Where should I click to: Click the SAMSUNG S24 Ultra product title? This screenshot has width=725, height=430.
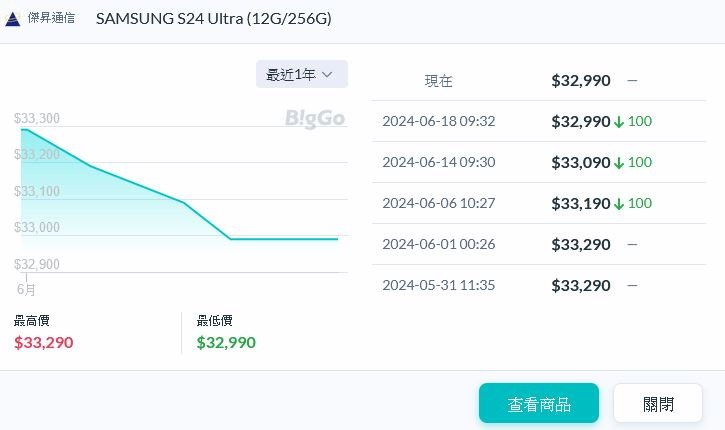click(214, 19)
